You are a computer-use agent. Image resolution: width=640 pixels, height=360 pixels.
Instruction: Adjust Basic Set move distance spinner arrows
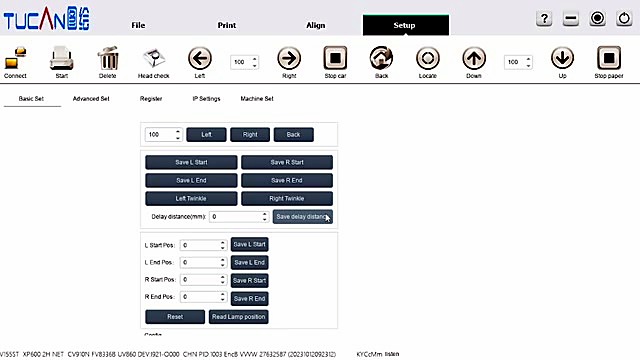(178, 135)
